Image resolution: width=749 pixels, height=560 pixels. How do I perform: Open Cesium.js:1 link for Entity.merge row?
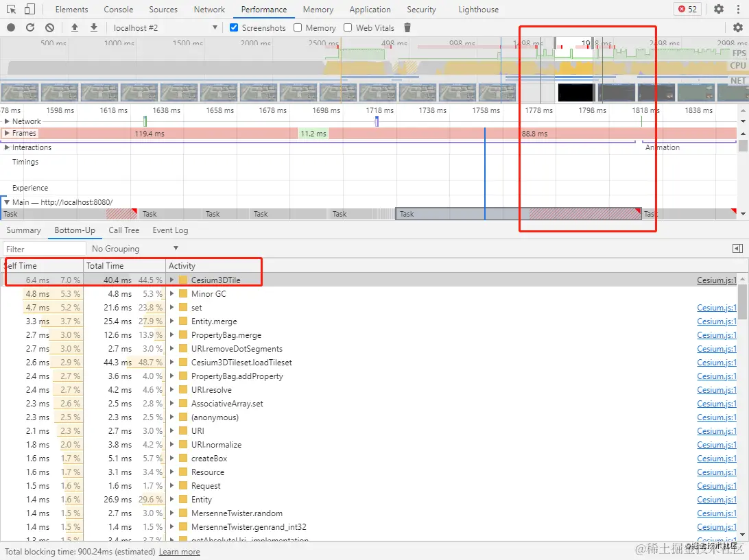click(x=717, y=321)
